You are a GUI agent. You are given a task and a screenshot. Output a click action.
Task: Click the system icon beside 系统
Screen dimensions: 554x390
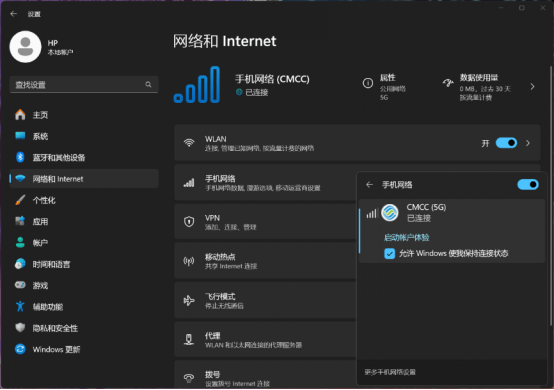20,136
